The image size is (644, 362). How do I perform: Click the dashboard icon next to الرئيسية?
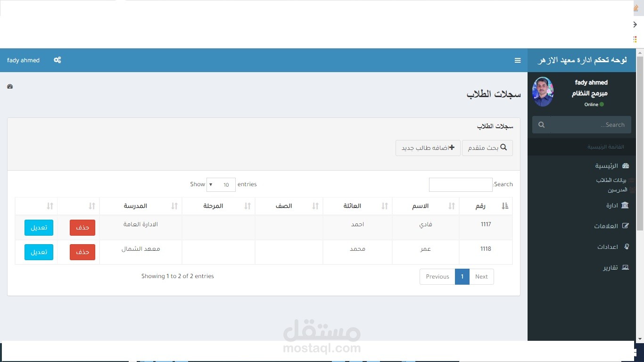click(626, 166)
